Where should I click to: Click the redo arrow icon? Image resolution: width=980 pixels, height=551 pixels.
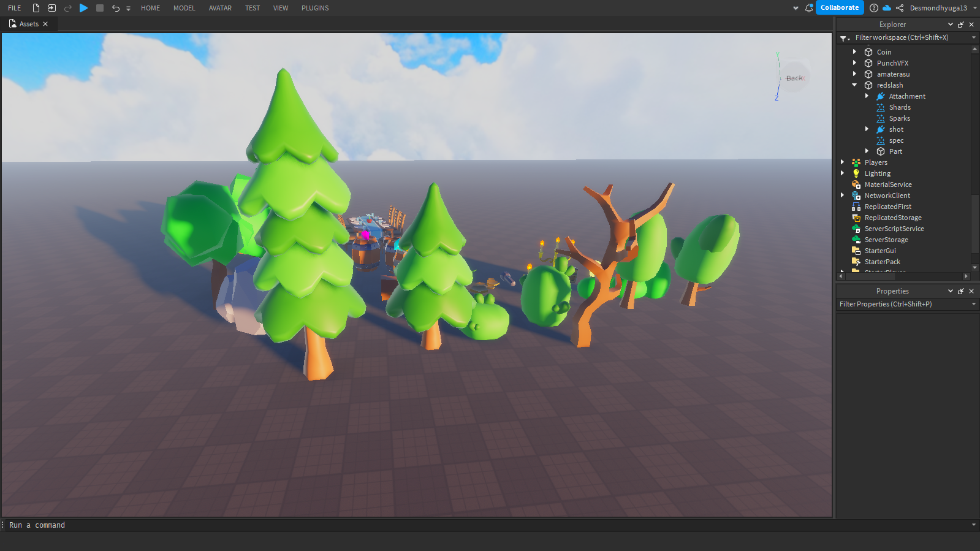point(68,8)
